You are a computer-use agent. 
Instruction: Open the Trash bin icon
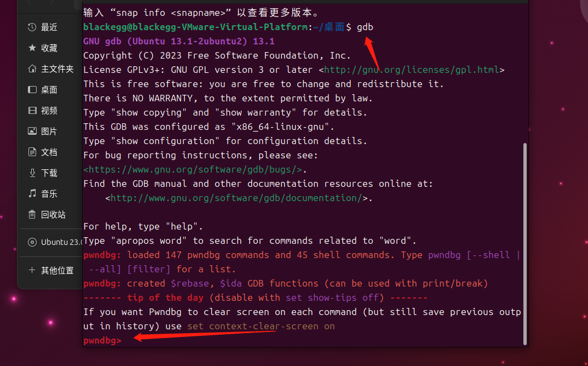point(32,214)
